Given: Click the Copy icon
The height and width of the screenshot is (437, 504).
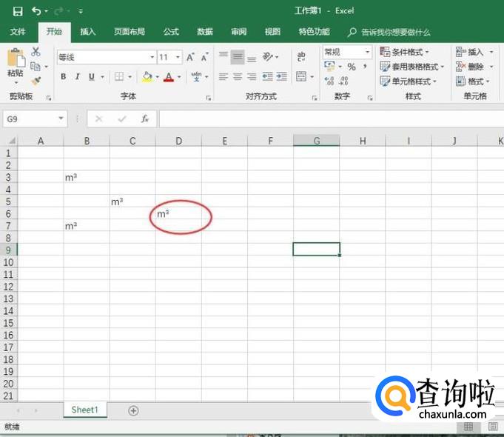Looking at the screenshot, I should (35, 67).
